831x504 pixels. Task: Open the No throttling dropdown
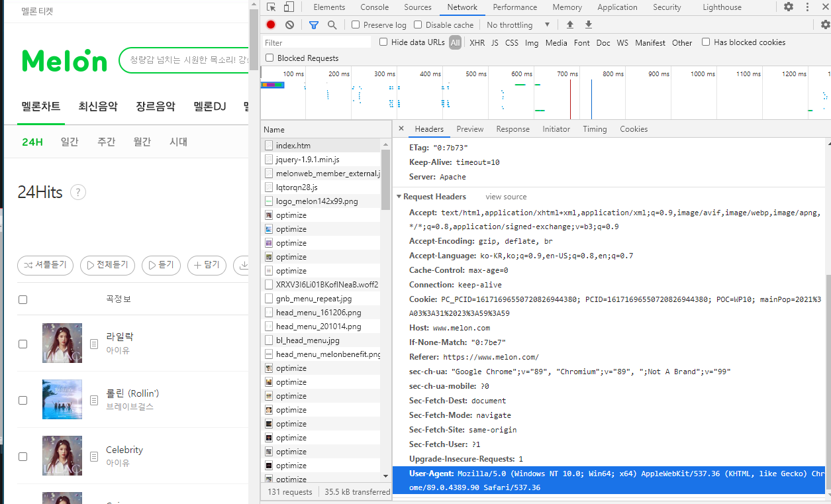518,25
